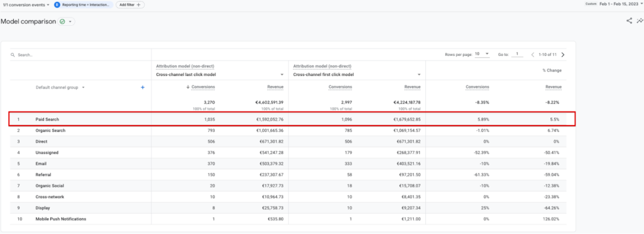Click the Display row label
644x234 pixels.
42,208
